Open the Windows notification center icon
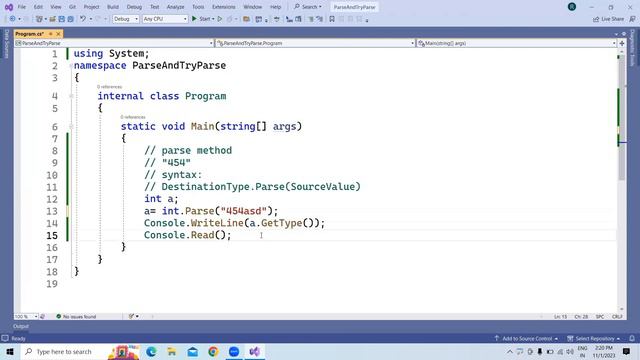640x360 pixels. 627,351
